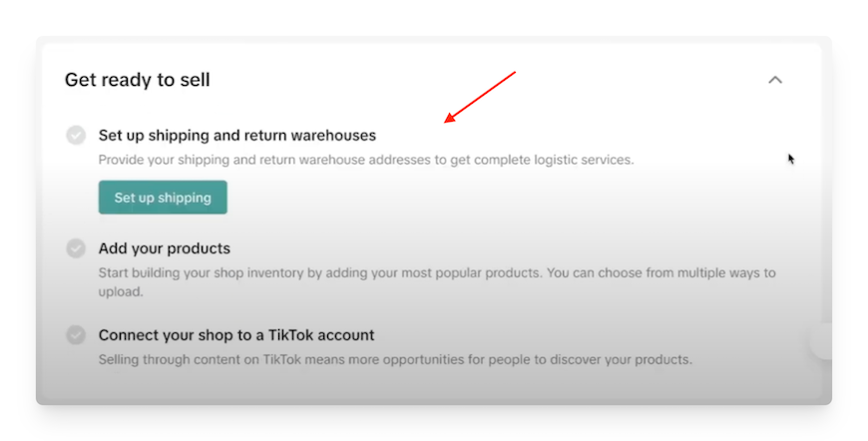Open the Set up shipping and return warehouses step
The height and width of the screenshot is (441, 868).
tap(236, 136)
